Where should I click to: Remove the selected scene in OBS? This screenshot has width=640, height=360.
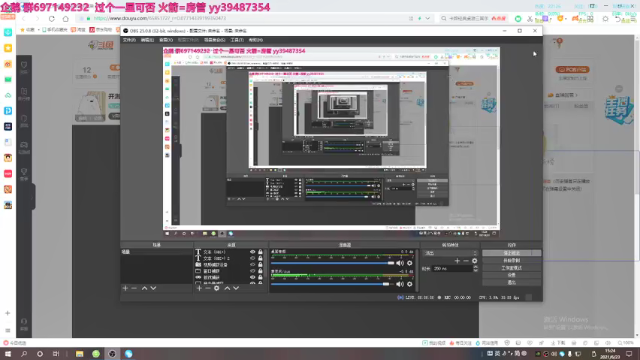point(134,288)
